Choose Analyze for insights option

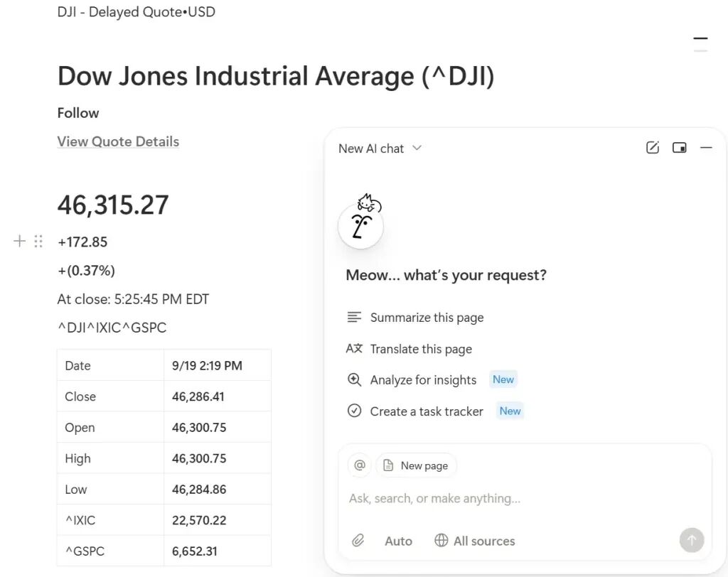tap(423, 380)
